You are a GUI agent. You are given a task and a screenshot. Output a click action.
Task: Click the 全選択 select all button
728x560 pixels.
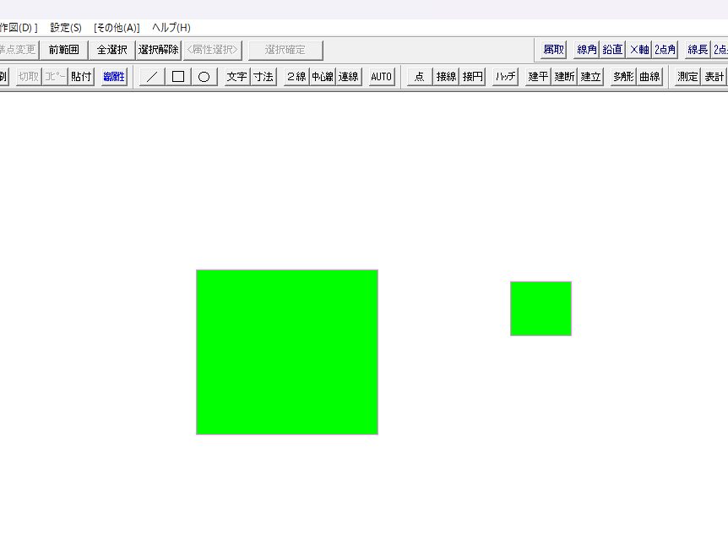pos(111,50)
